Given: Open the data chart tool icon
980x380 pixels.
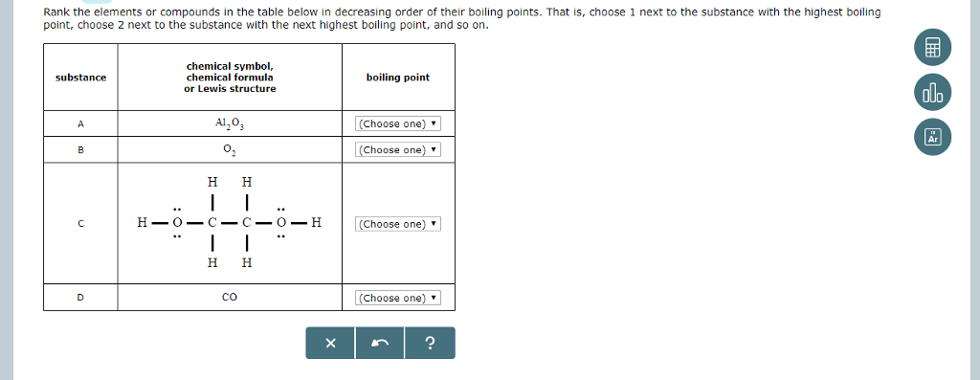Looking at the screenshot, I should [932, 93].
